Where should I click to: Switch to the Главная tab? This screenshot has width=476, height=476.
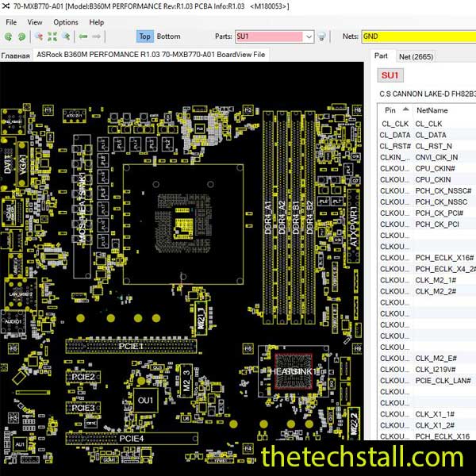point(15,56)
